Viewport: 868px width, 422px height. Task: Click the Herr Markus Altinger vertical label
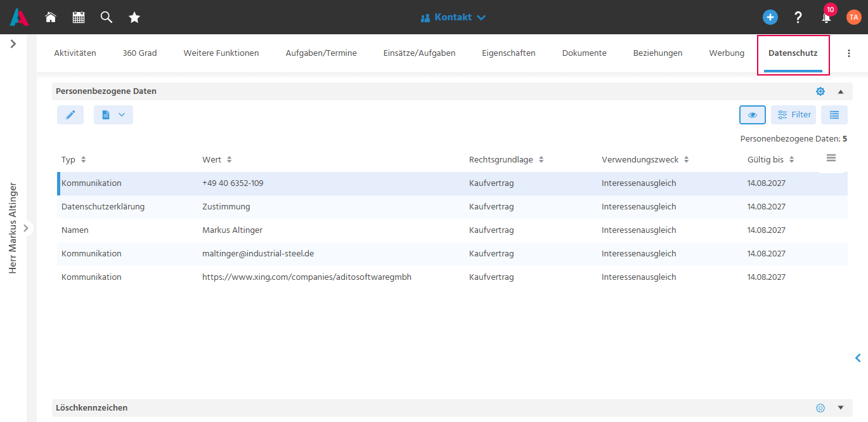point(13,228)
